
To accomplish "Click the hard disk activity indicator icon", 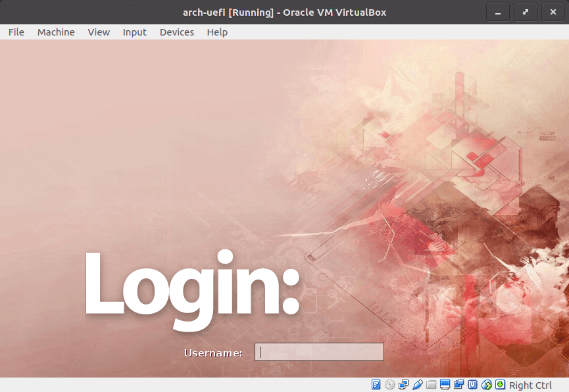I will 376,385.
